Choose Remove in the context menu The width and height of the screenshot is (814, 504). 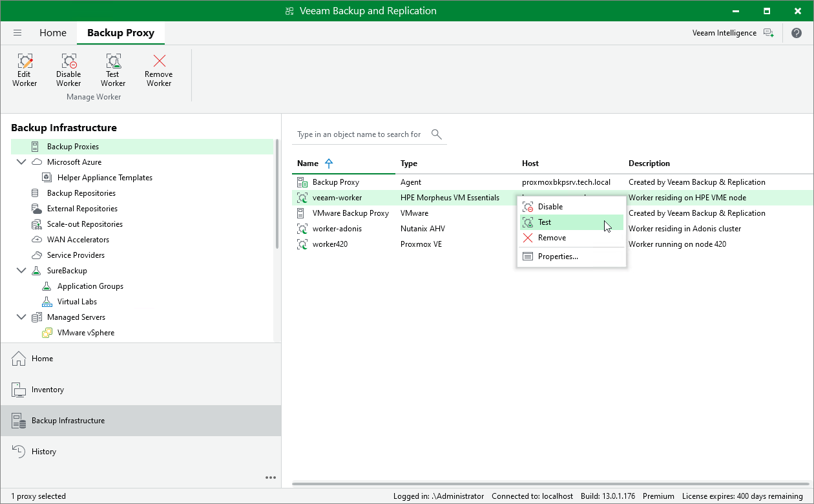(572, 238)
